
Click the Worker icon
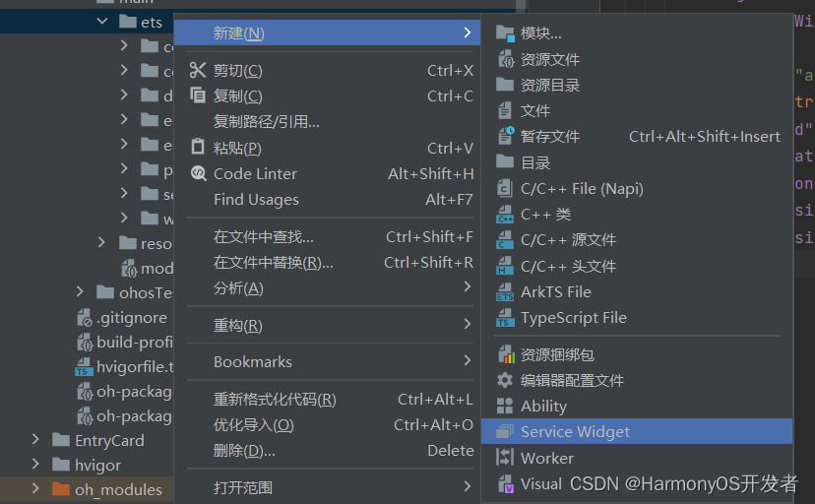[x=505, y=457]
